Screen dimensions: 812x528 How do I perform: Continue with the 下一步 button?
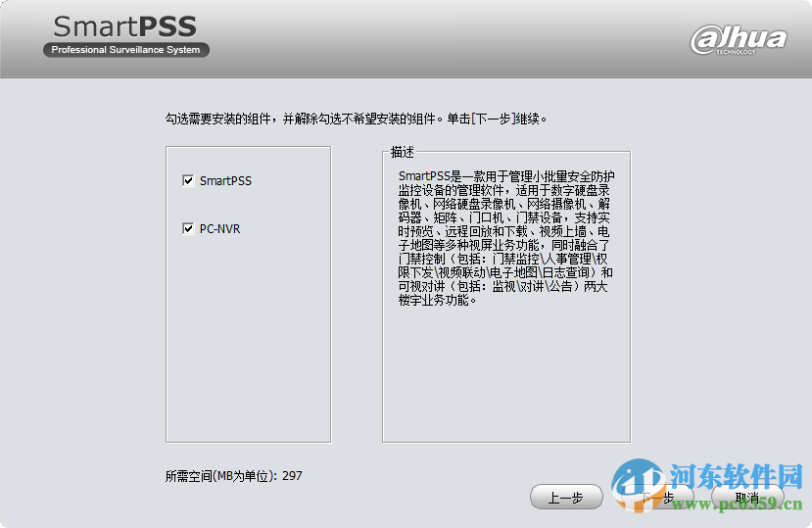pyautogui.click(x=657, y=498)
